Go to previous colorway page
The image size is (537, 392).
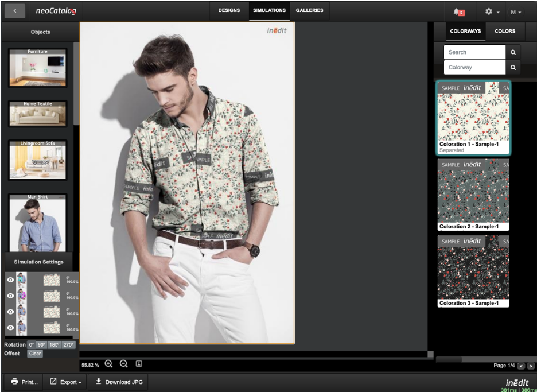click(521, 366)
